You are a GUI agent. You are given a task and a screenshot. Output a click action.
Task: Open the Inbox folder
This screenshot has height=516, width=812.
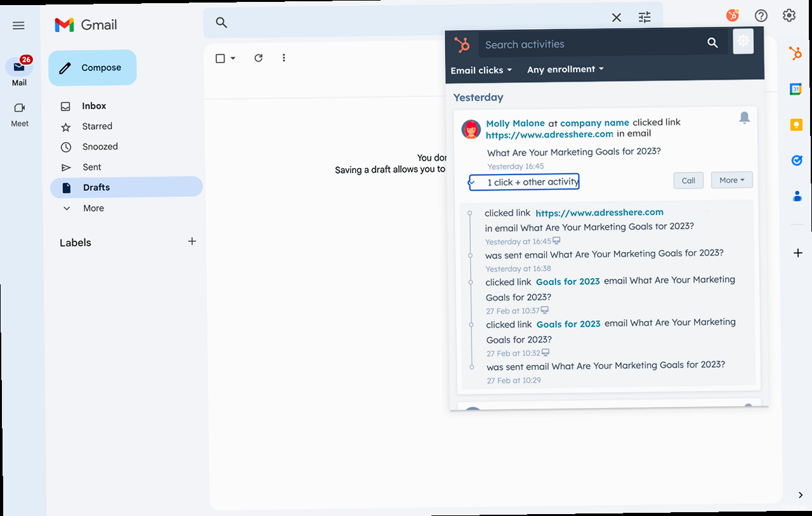(94, 106)
